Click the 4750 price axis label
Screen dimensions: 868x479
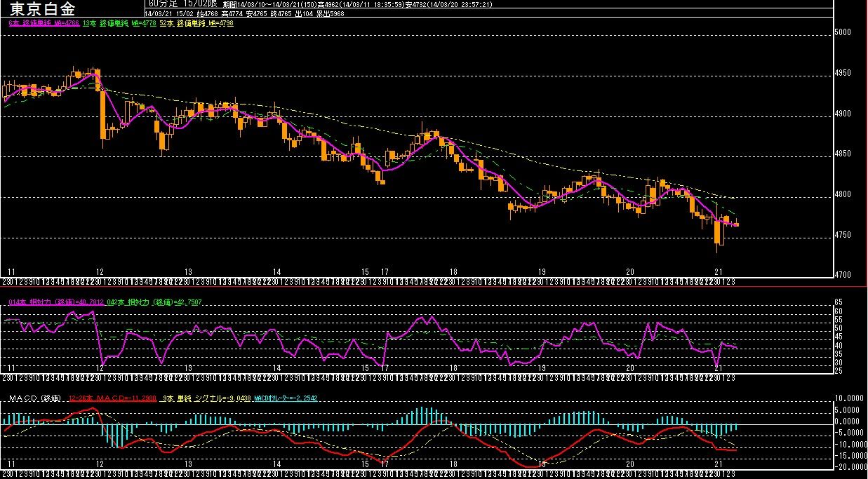pyautogui.click(x=843, y=235)
